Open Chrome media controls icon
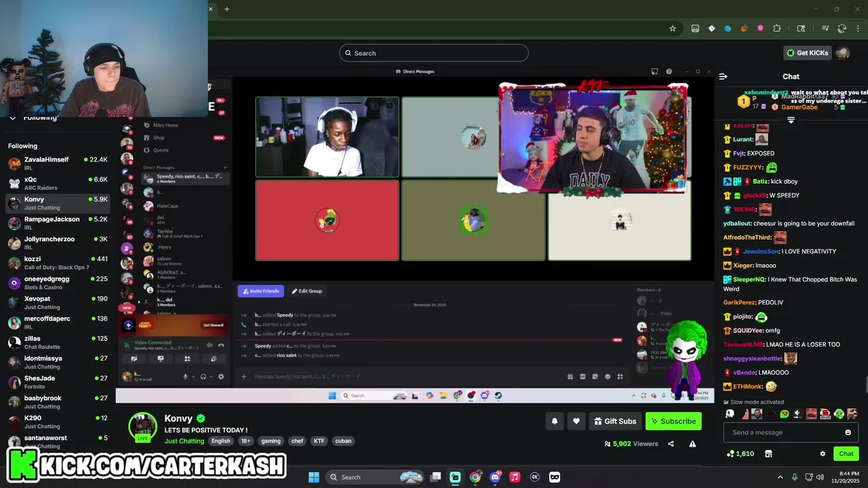 (825, 28)
